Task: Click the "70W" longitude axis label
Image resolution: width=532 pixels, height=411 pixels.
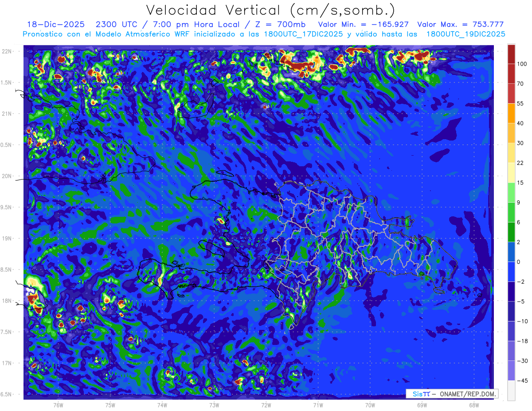Action: (x=370, y=404)
